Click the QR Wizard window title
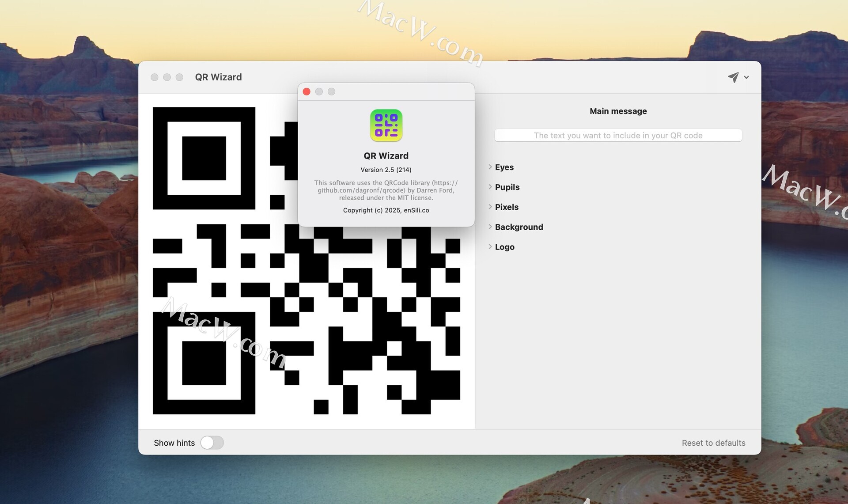This screenshot has height=504, width=848. pos(218,77)
